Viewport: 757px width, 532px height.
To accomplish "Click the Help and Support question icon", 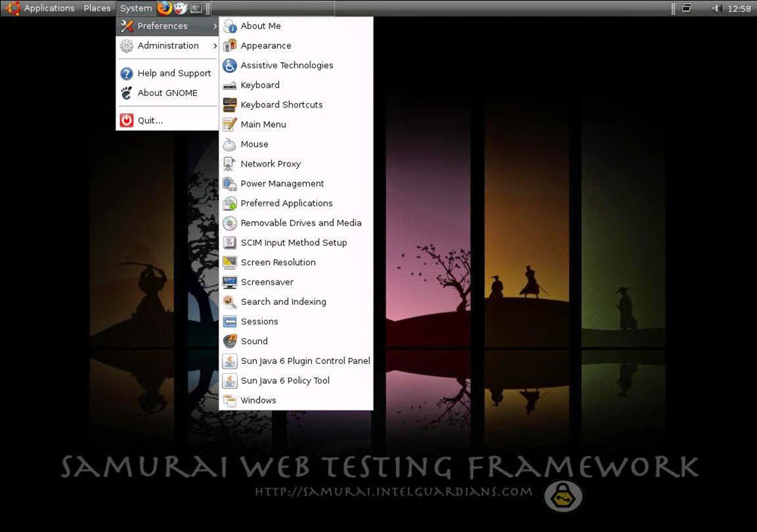I will pos(126,73).
